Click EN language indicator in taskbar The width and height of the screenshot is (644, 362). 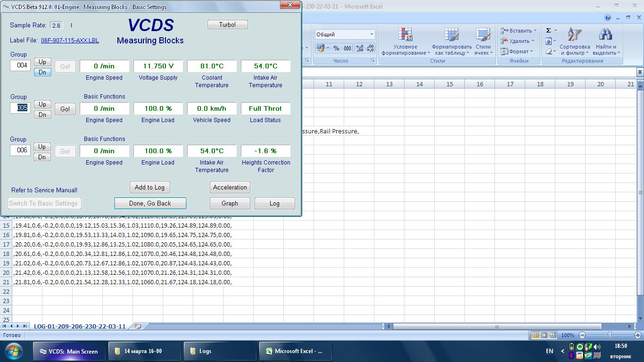[549, 351]
